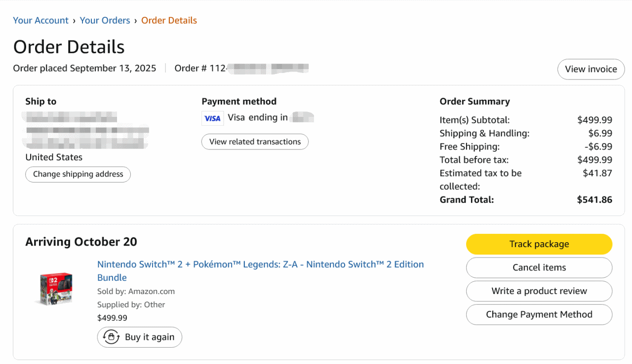This screenshot has height=364, width=632.
Task: Choose Change Payment Method
Action: pyautogui.click(x=539, y=315)
